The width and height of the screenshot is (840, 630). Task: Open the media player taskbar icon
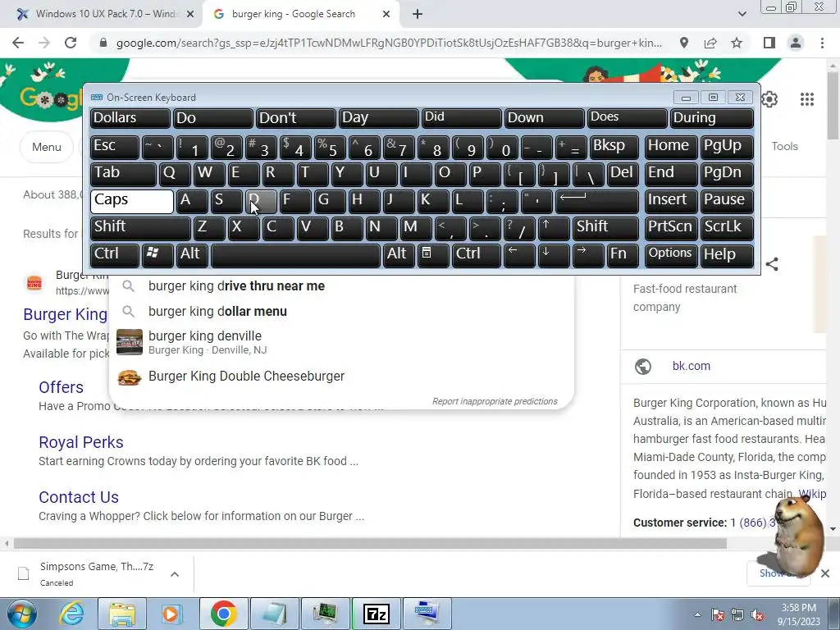[171, 614]
